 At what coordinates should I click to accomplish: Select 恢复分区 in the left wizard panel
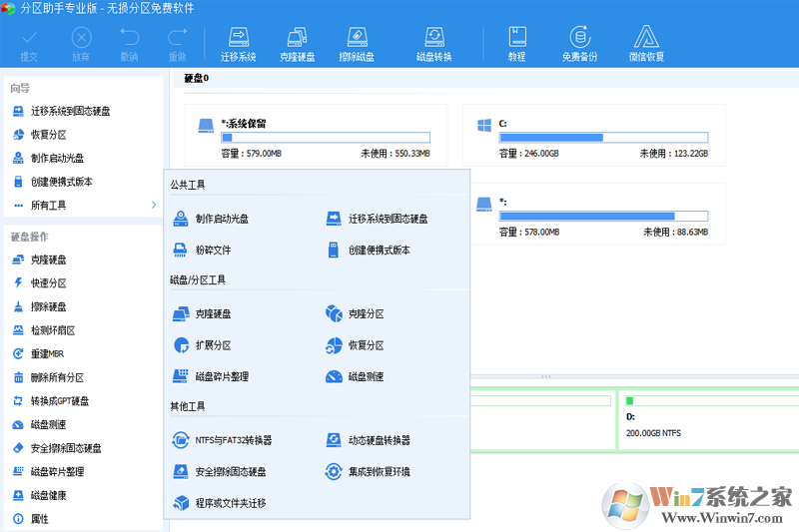pos(40,135)
